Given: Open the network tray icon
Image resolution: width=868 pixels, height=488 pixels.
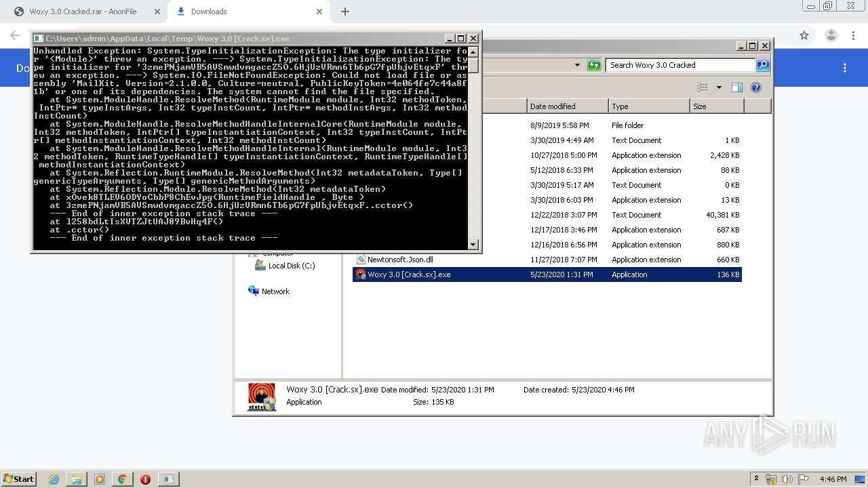Looking at the screenshot, I should 772,479.
